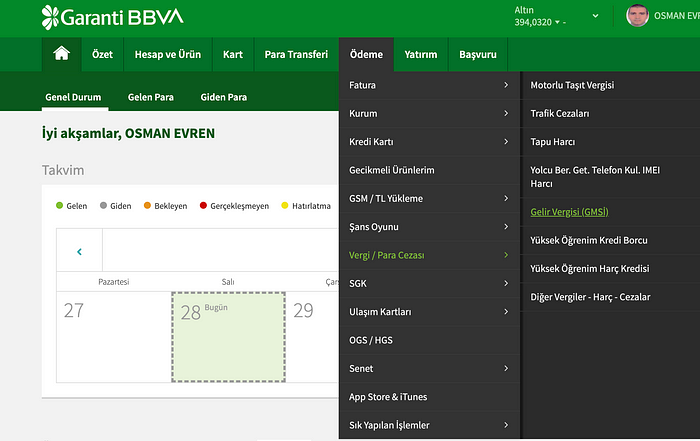The height and width of the screenshot is (441, 700).
Task: Go to previous week in calendar
Action: click(x=79, y=252)
